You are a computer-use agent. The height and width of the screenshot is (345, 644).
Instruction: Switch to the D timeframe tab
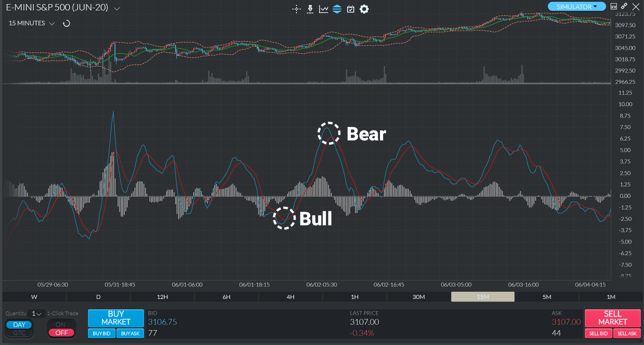tap(98, 297)
